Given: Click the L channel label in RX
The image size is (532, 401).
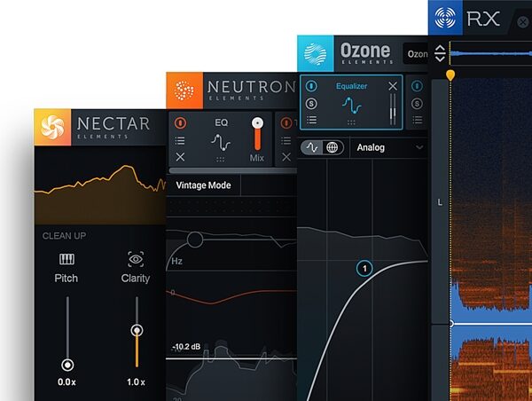Looking at the screenshot, I should click(x=440, y=202).
